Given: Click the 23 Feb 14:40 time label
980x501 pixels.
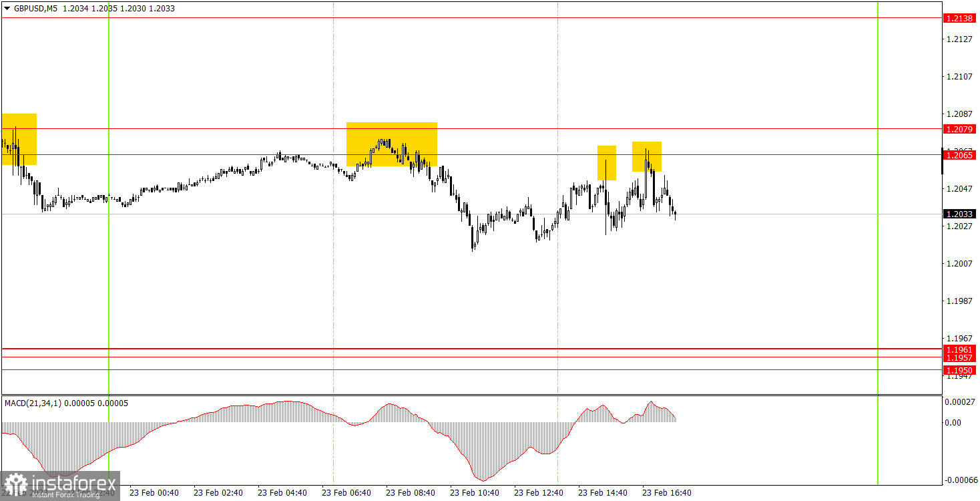Looking at the screenshot, I should (x=603, y=493).
